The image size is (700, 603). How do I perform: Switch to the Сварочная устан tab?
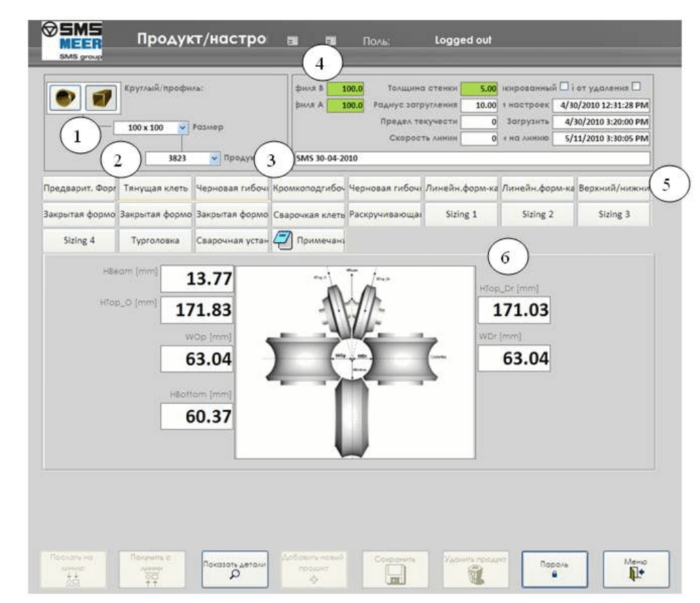[232, 240]
